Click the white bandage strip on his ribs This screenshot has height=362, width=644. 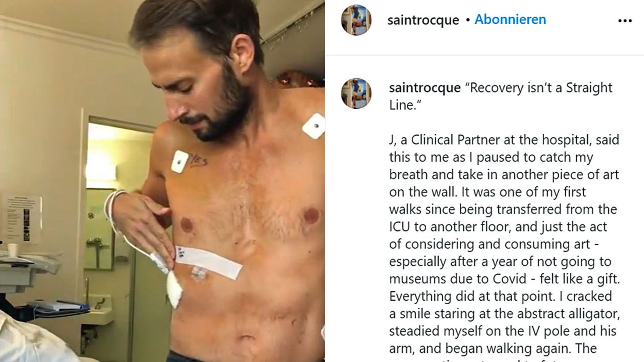point(209,261)
